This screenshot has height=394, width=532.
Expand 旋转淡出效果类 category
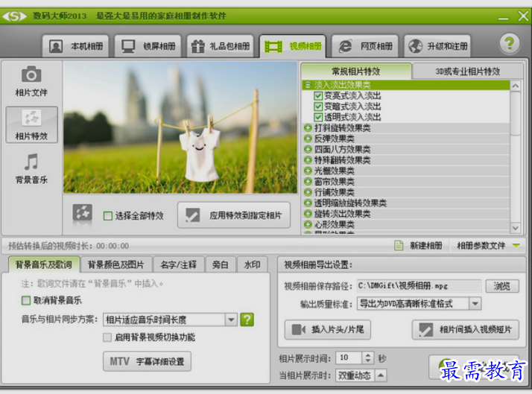coord(308,214)
